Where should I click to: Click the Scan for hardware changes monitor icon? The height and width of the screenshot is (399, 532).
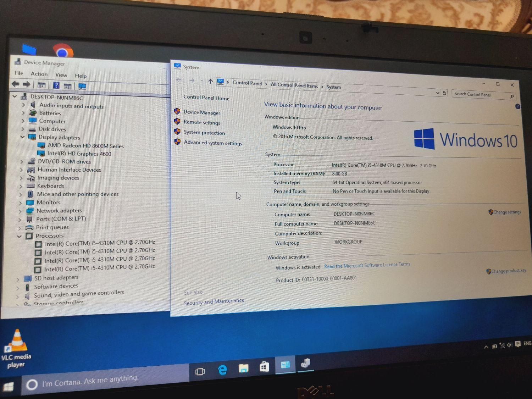[x=82, y=86]
